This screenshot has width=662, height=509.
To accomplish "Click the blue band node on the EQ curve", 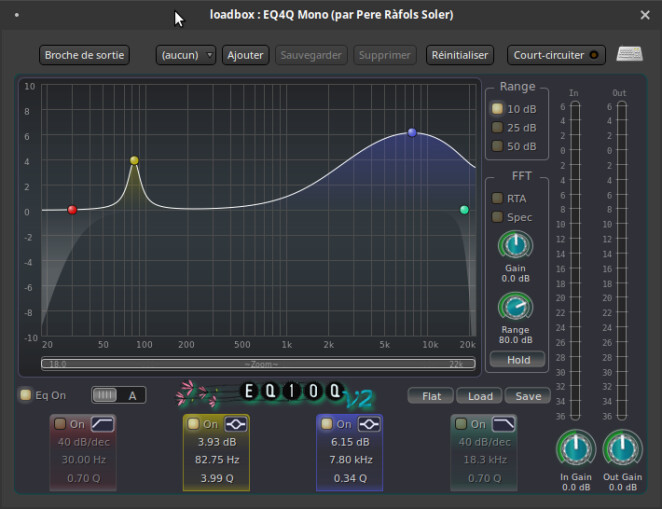I will (x=411, y=132).
